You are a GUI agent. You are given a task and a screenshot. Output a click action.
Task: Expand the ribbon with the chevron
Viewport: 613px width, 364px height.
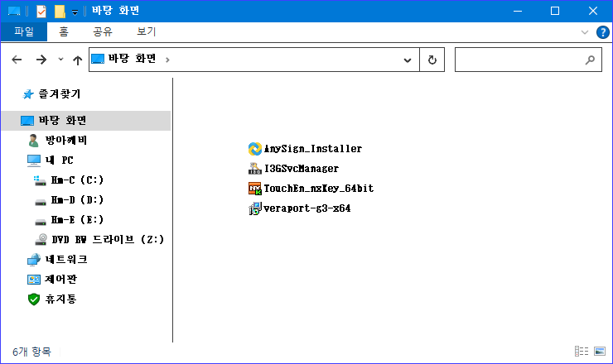(x=585, y=32)
